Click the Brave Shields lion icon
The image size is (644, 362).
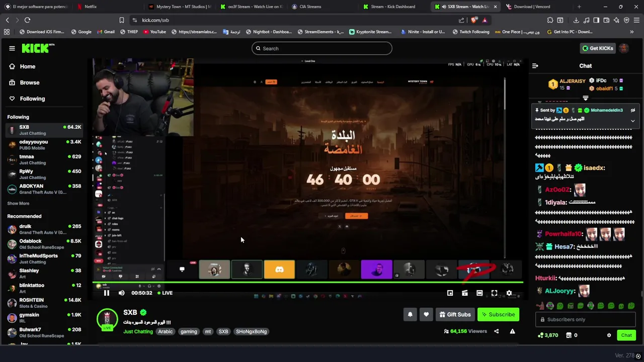(x=474, y=20)
